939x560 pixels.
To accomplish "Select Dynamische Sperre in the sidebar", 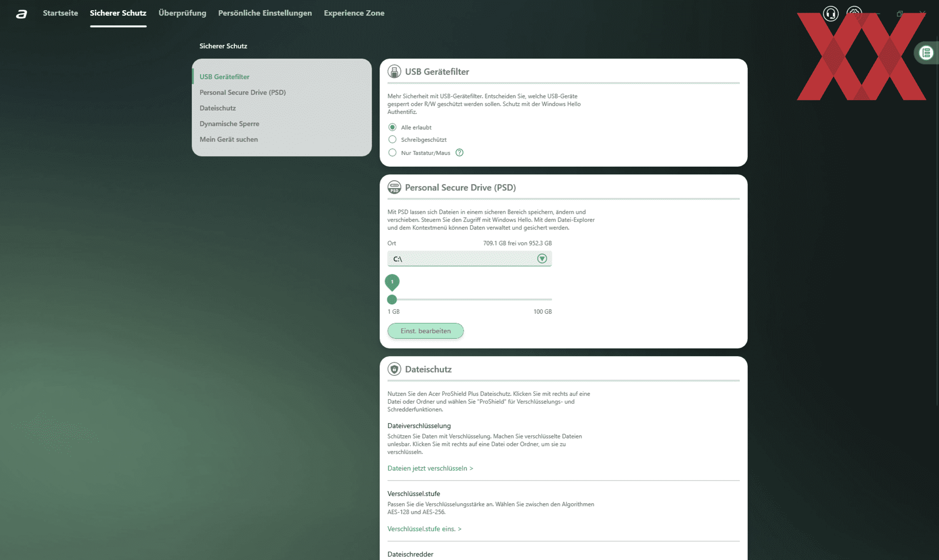I will click(x=229, y=124).
